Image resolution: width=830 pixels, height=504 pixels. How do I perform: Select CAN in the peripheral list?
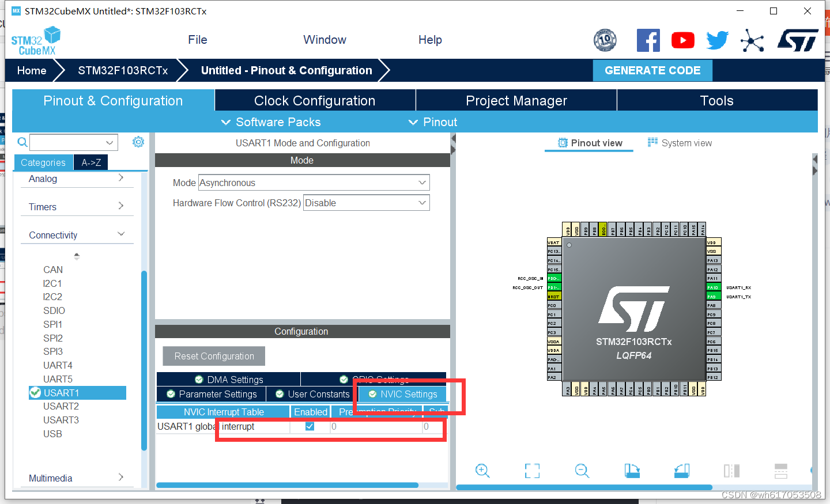pos(53,270)
